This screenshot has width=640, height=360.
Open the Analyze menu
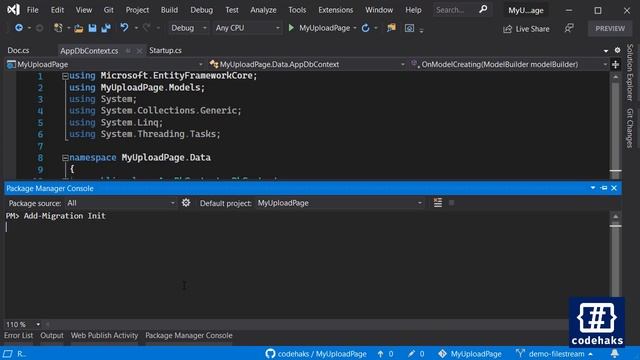click(x=263, y=10)
